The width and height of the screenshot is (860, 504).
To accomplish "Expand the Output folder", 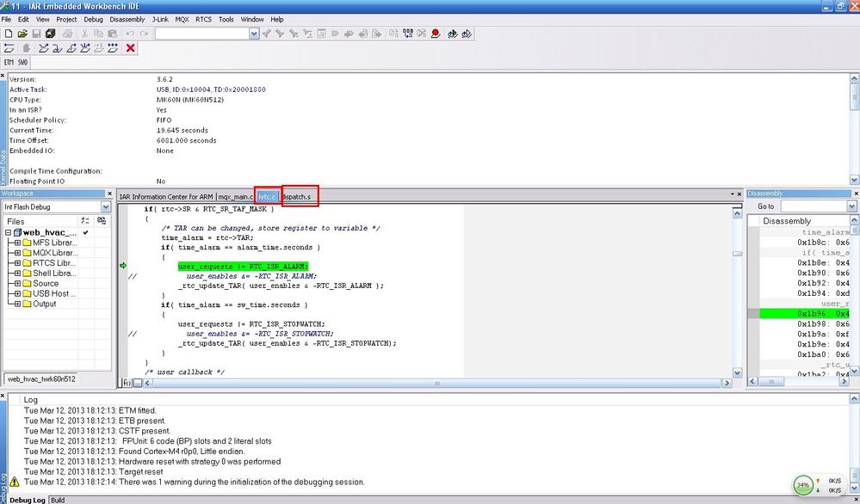I will pyautogui.click(x=17, y=304).
